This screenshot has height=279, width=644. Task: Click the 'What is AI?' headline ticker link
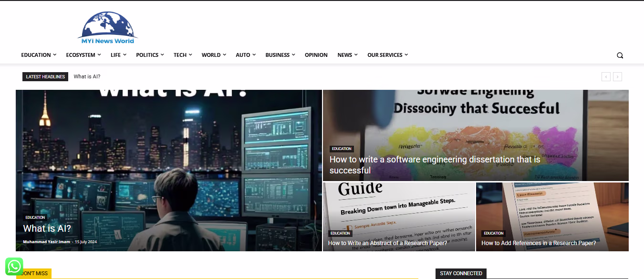(87, 76)
